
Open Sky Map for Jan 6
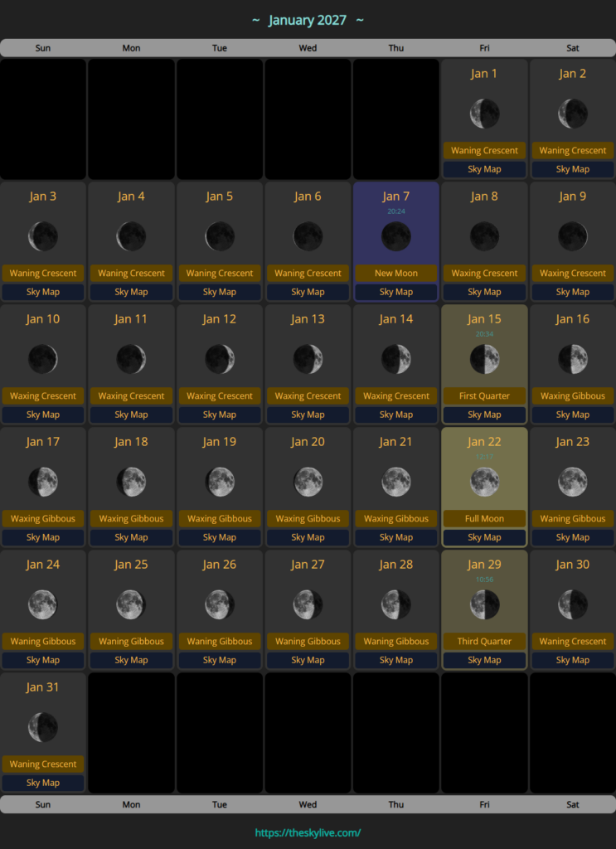point(308,292)
